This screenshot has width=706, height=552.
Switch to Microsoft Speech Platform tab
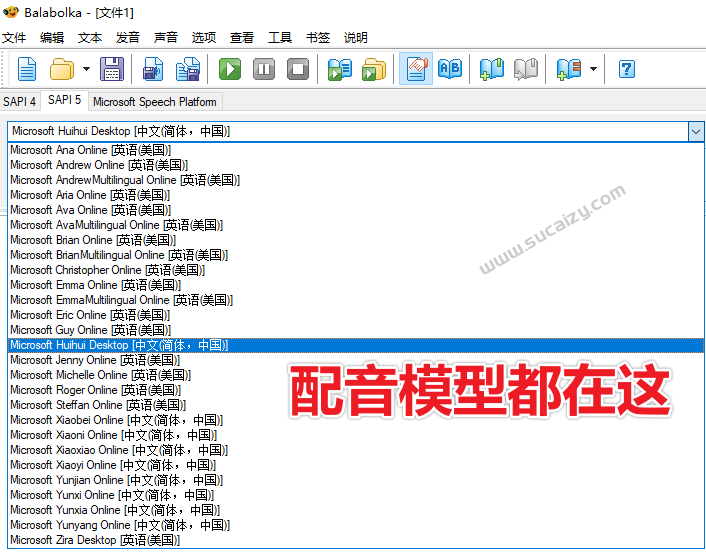pos(155,102)
